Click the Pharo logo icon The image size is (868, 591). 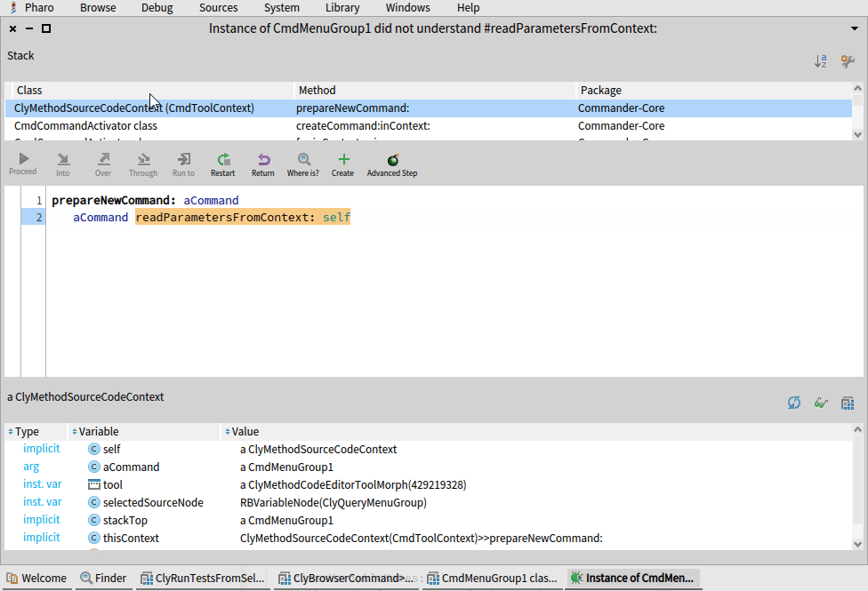point(13,8)
